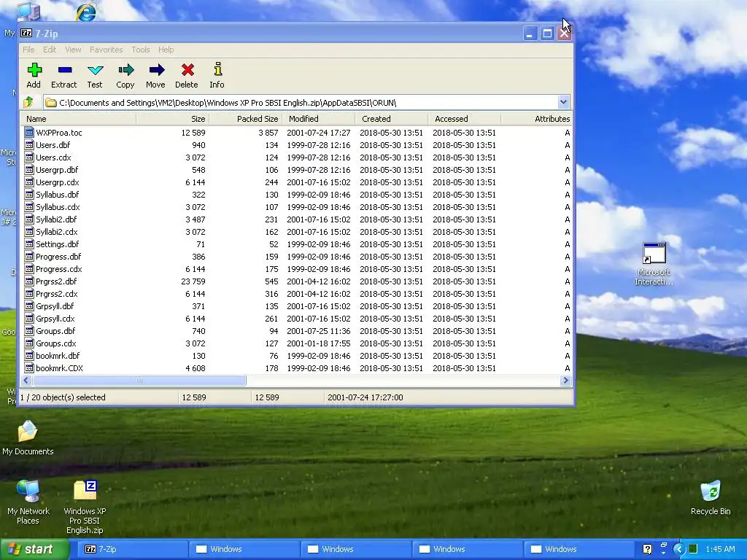
Task: Select Windows XP Pro SBSI English.zip icon
Action: [85, 507]
